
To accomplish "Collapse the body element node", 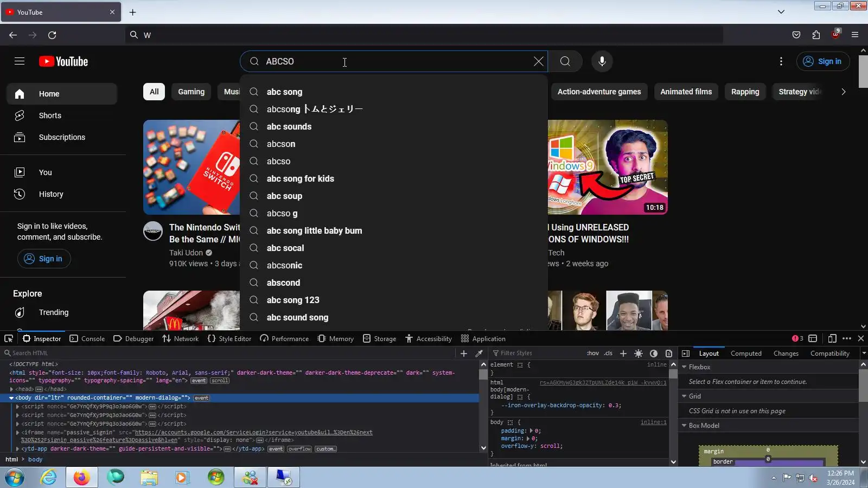I will click(x=11, y=398).
